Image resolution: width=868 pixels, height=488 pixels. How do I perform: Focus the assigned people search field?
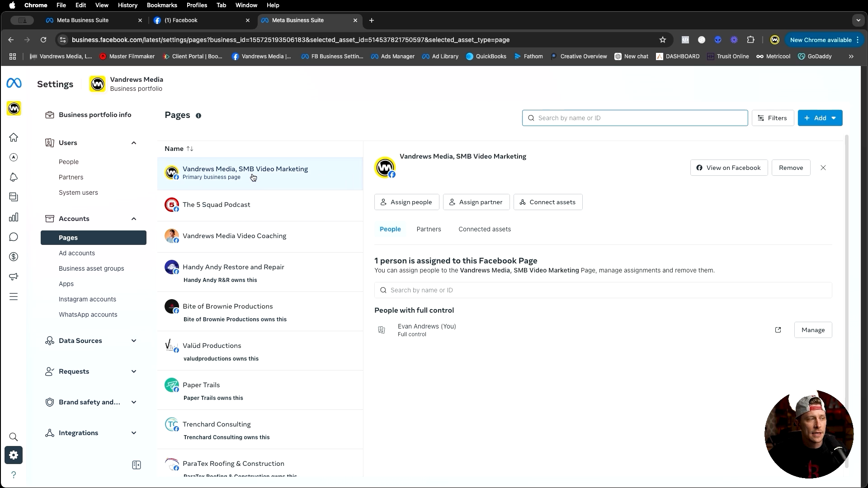603,290
